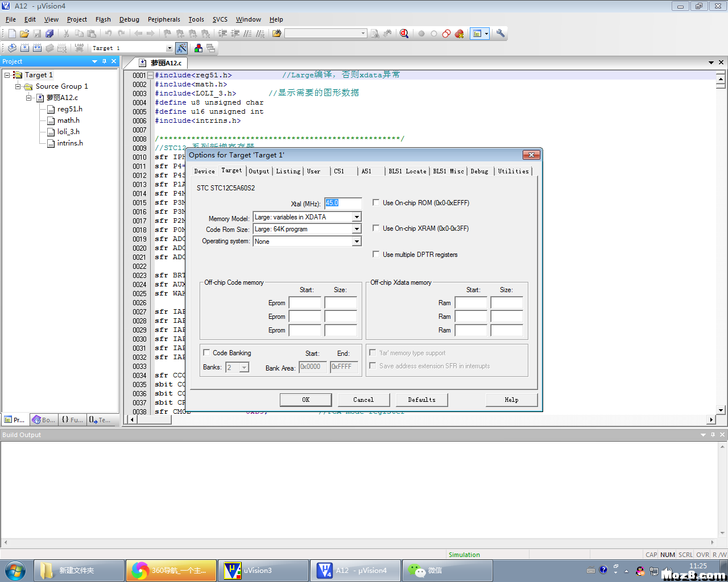
Task: Switch to the Output tab
Action: pyautogui.click(x=259, y=171)
